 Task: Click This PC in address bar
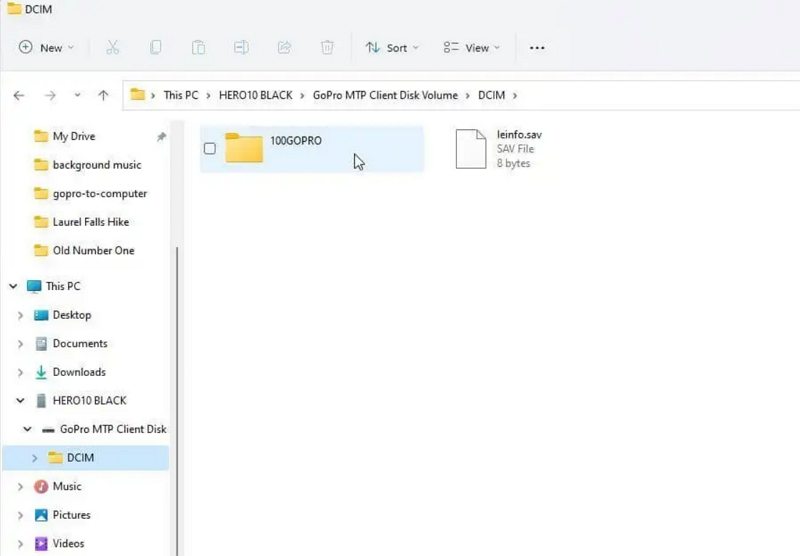pos(181,95)
